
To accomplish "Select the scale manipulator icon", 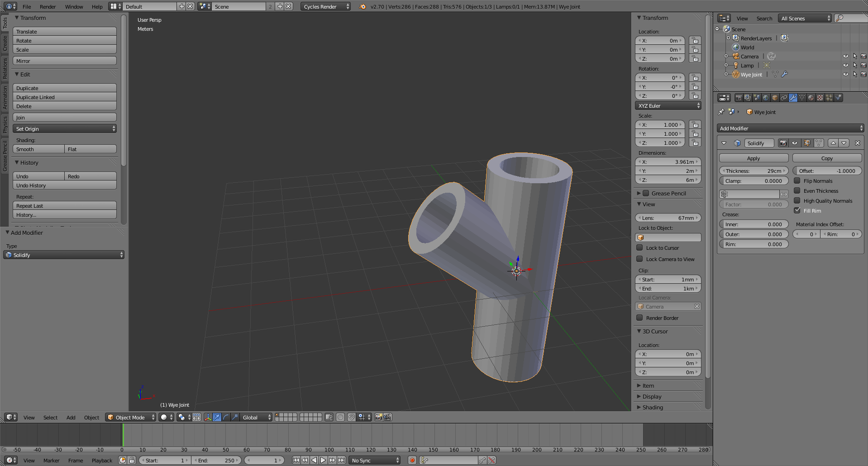I will (235, 417).
